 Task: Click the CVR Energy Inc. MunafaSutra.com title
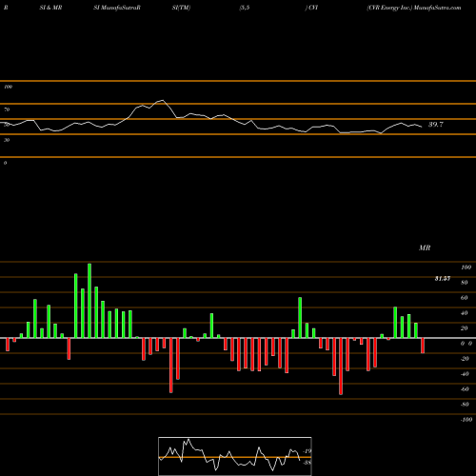414,8
